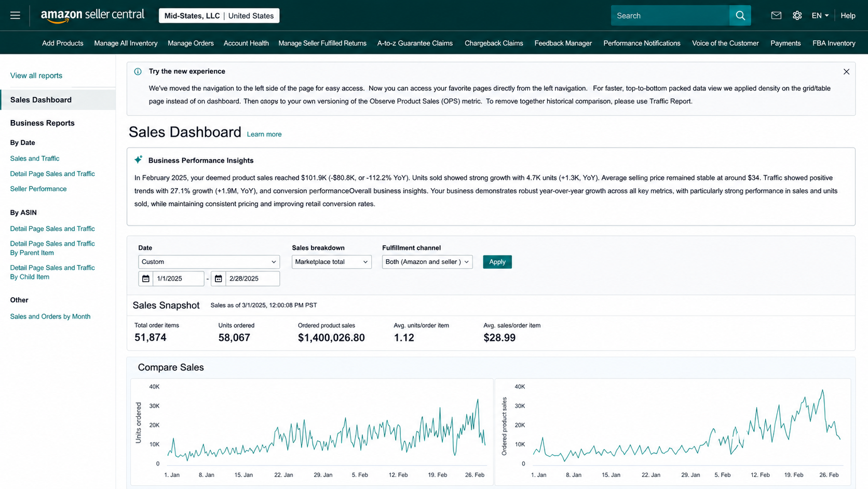Open the Fulfillment channel dropdown
Screen dimensions: 868x489
[x=427, y=262]
